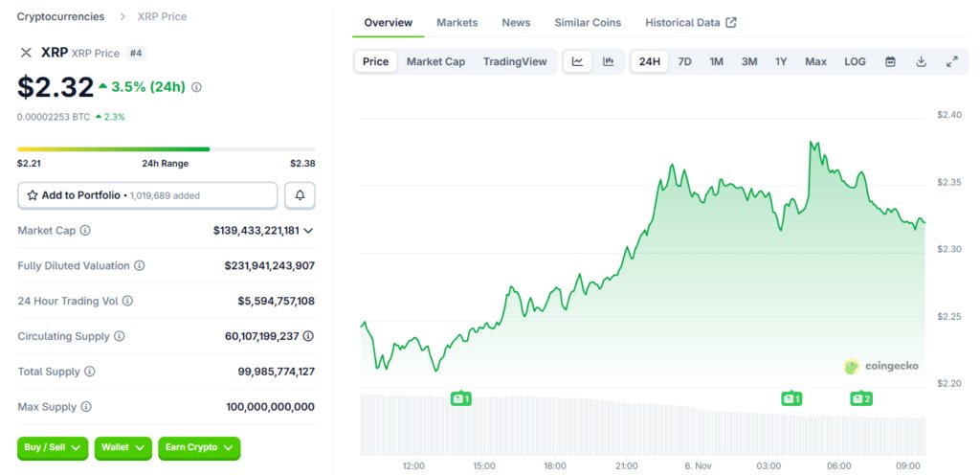This screenshot has width=980, height=475.
Task: Click info icon next to 24 Hour Trading Vol
Action: (x=127, y=301)
